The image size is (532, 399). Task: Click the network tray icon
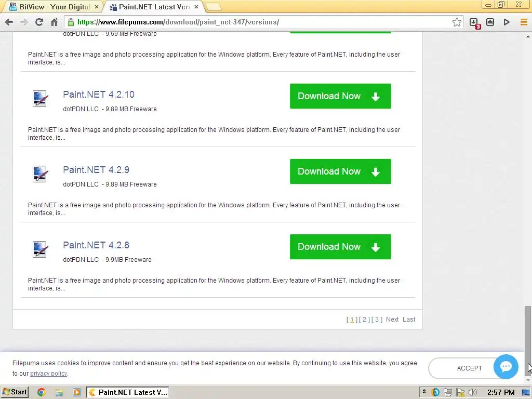pos(447,393)
